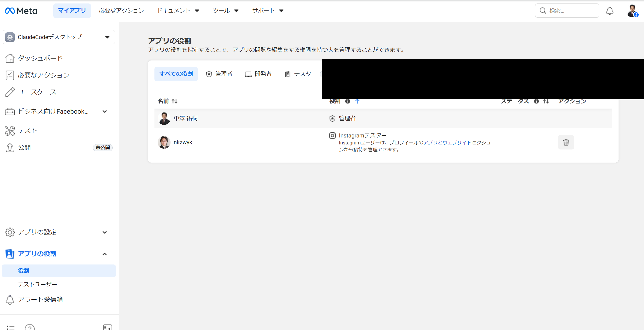Expand the アプリの設定 section chevron
This screenshot has width=644, height=330.
pos(105,232)
